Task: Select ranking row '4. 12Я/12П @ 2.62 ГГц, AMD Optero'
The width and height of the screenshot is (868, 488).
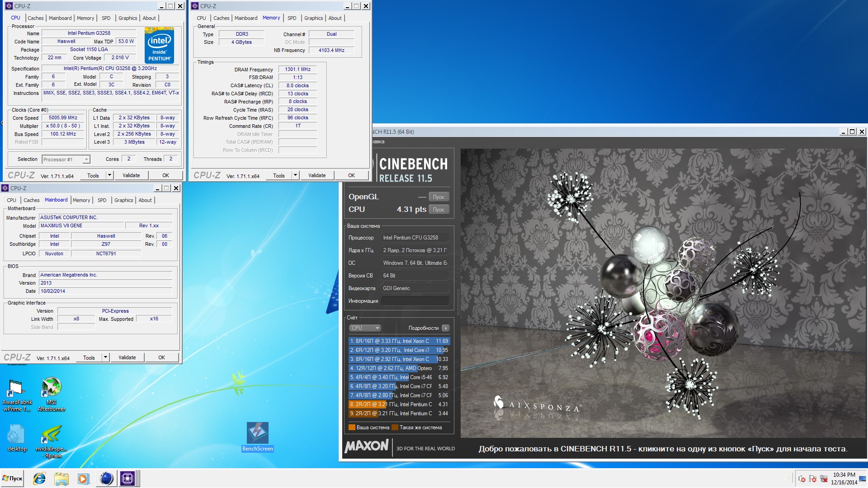Action: pos(399,368)
